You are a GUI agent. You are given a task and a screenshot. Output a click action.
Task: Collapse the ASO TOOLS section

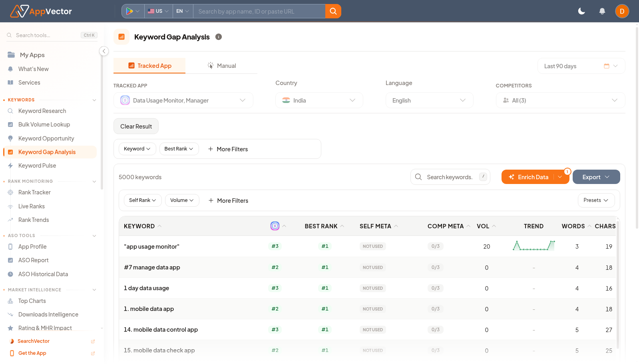[x=94, y=235]
